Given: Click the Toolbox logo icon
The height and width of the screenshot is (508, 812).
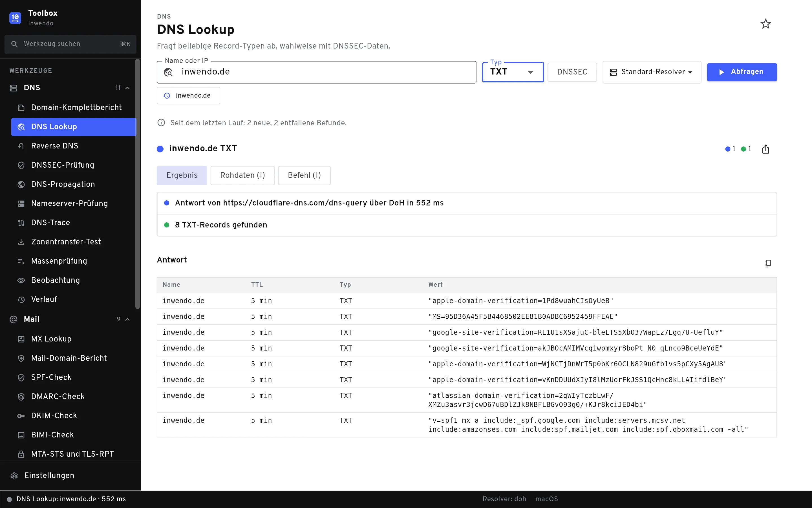Looking at the screenshot, I should click(x=15, y=18).
